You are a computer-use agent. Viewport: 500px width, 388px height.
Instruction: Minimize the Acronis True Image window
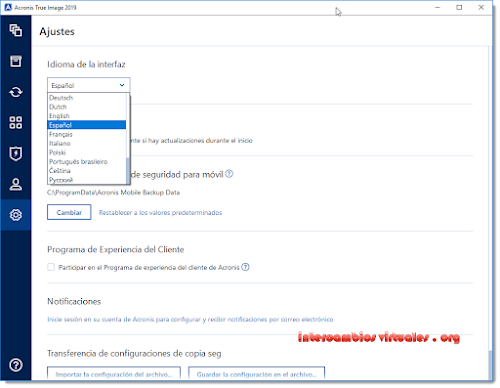point(438,7)
